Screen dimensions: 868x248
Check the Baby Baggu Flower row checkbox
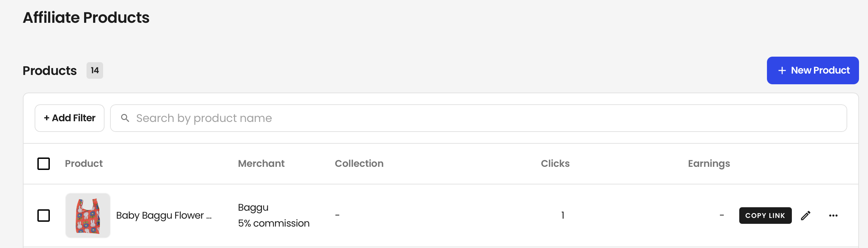pyautogui.click(x=44, y=216)
